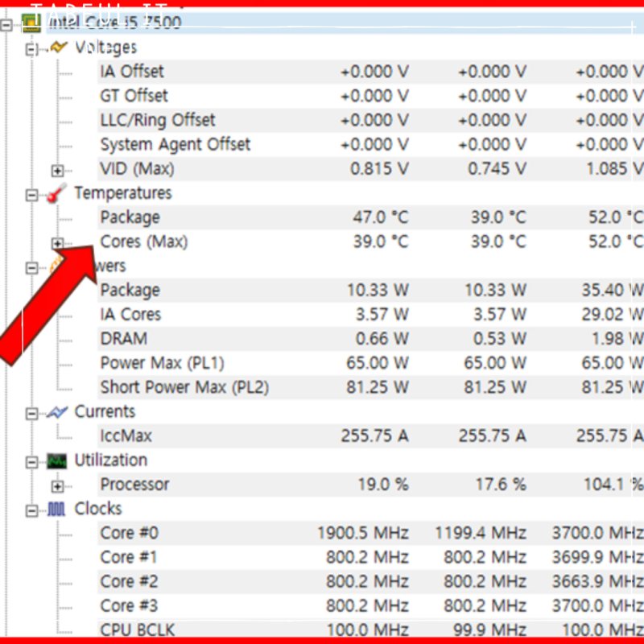Click the 99.9 MHz CPU BCLK value
The image size is (644, 644).
[489, 630]
